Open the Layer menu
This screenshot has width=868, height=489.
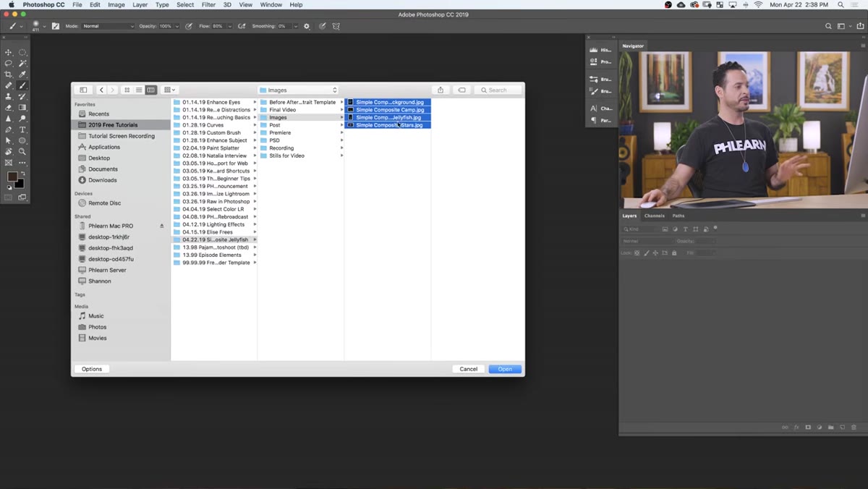pos(140,4)
